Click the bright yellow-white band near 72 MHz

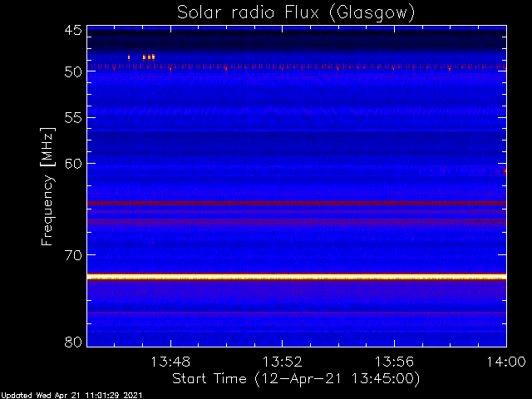[x=297, y=278]
